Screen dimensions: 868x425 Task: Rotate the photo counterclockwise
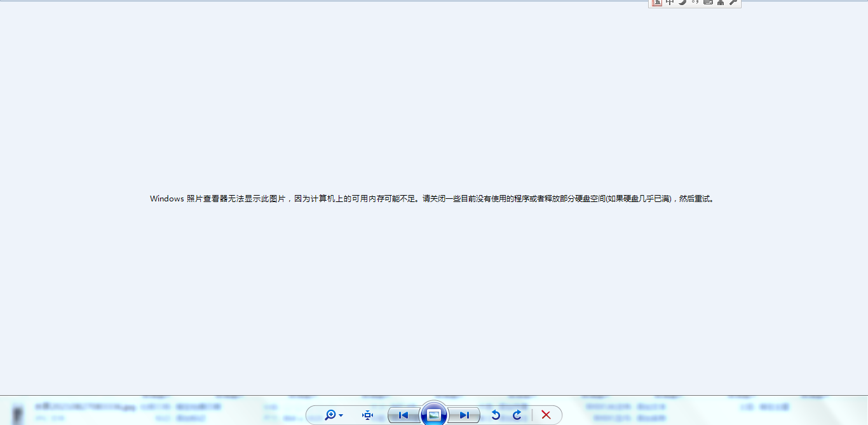click(x=496, y=415)
